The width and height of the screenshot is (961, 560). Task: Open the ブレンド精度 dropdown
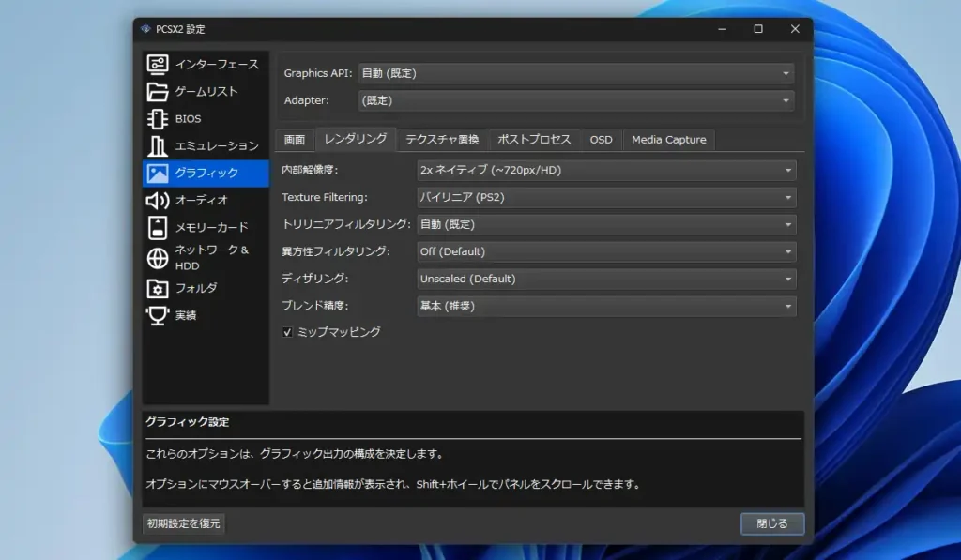tap(604, 306)
